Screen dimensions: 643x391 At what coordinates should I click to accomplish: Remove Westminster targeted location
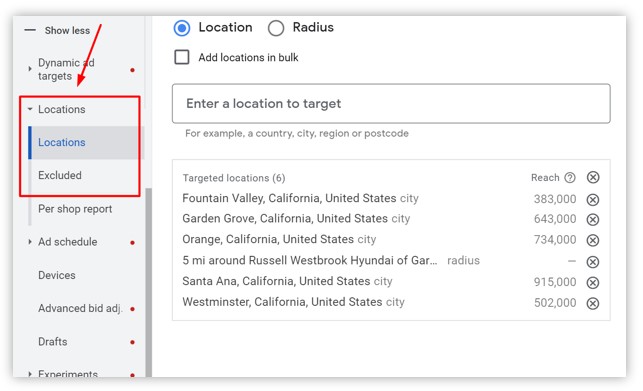[x=593, y=303]
